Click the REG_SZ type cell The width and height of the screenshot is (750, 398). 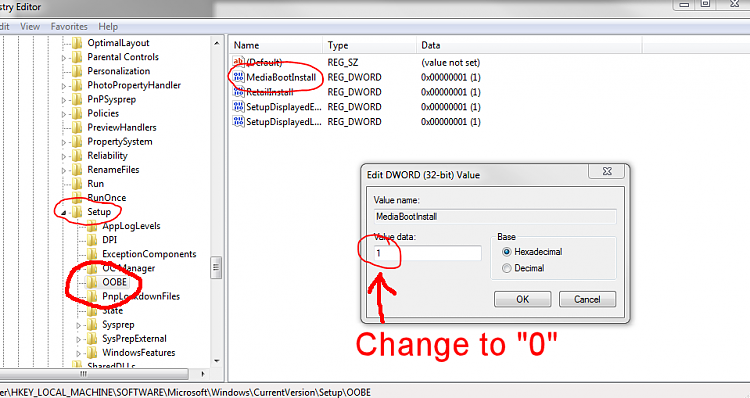click(343, 62)
